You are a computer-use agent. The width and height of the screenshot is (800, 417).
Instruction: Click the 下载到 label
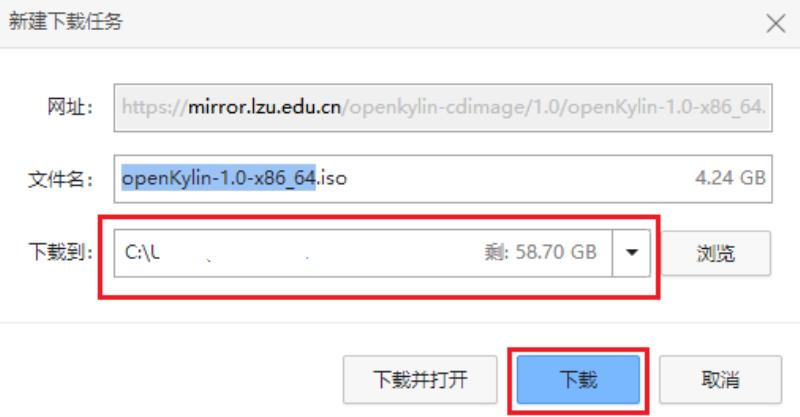pyautogui.click(x=60, y=252)
